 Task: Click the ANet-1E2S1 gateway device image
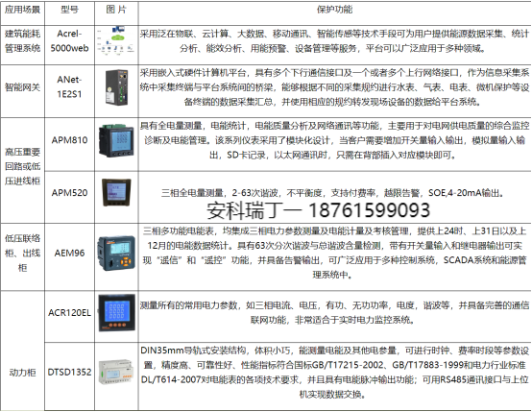tap(117, 87)
